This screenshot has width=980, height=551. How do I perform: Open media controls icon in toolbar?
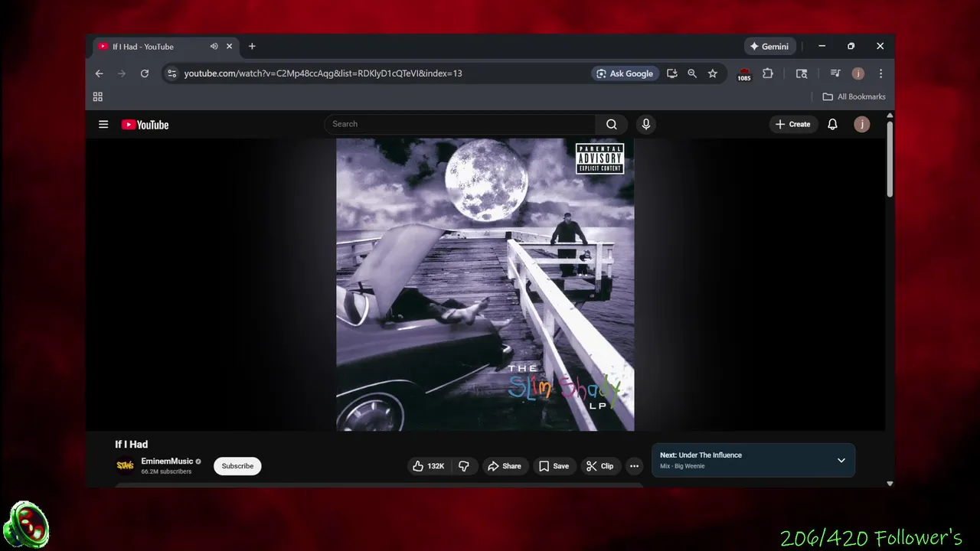[835, 73]
